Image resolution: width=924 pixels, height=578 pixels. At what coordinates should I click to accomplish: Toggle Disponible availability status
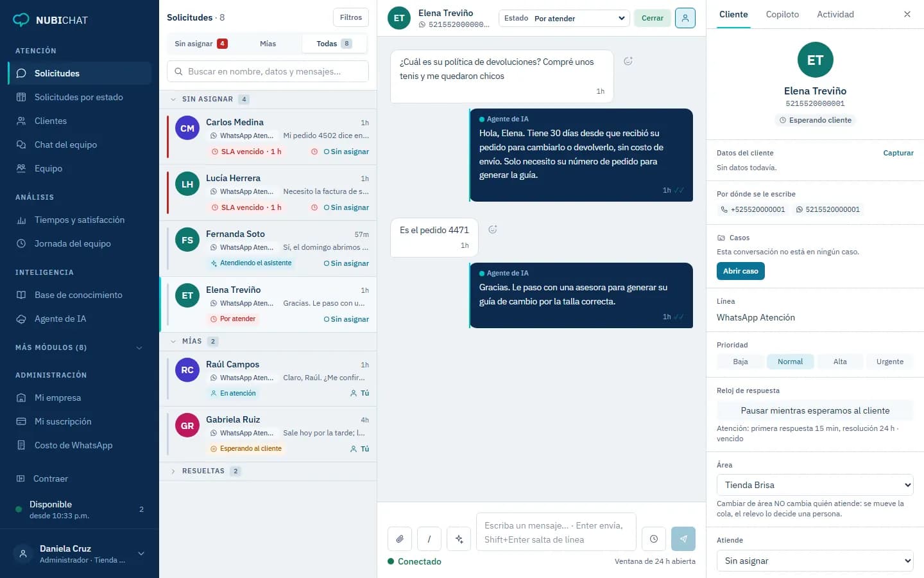point(80,509)
